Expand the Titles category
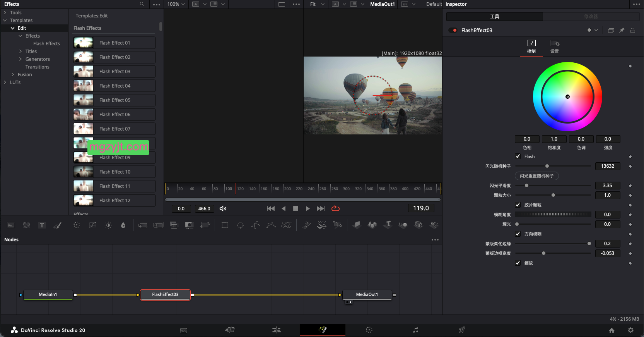This screenshot has height=337, width=644. [20, 52]
